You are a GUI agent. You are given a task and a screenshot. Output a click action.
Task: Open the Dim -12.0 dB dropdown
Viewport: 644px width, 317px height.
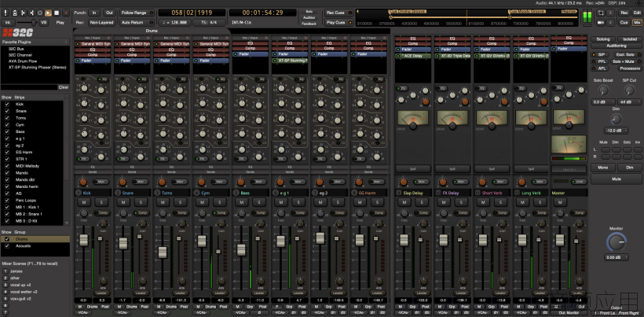(x=616, y=131)
